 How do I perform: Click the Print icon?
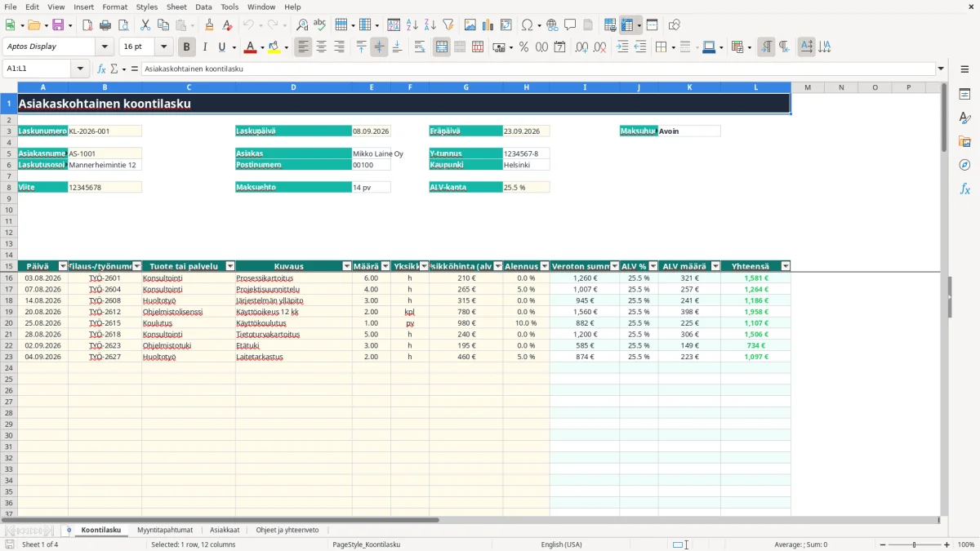coord(105,25)
